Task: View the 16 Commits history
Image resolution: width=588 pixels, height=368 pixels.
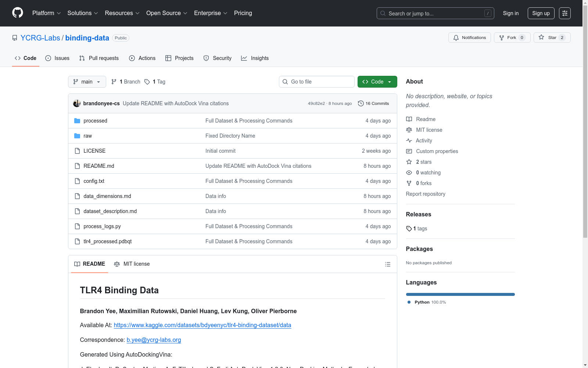Action: 373,103
